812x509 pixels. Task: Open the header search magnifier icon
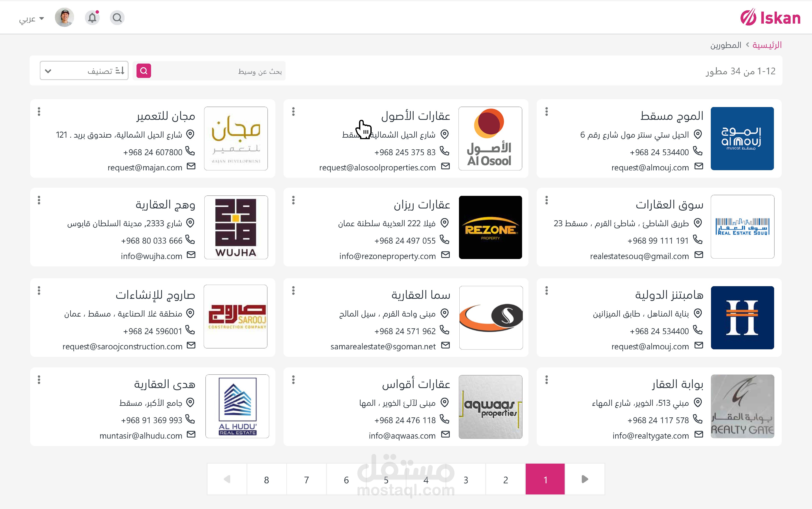click(x=117, y=18)
